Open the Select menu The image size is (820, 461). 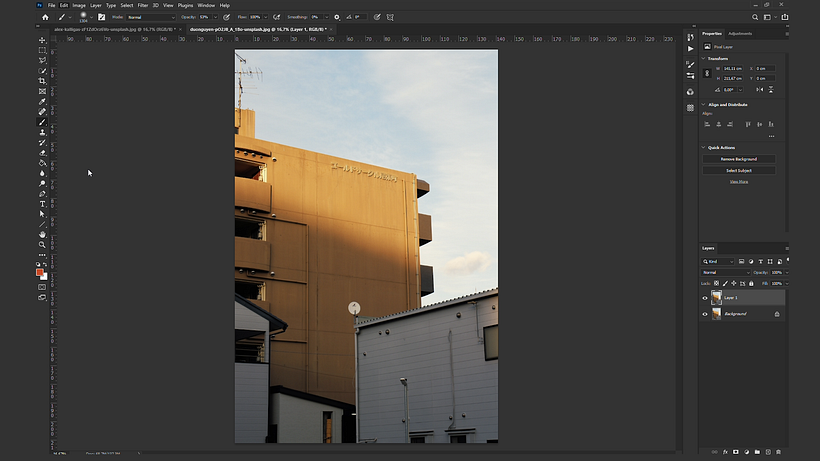point(127,5)
